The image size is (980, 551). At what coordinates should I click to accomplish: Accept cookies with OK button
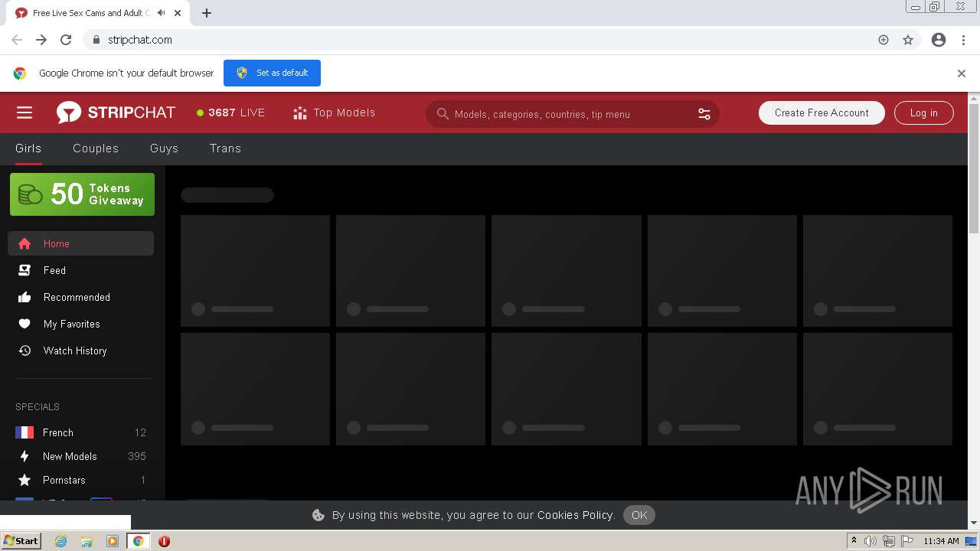(x=639, y=515)
